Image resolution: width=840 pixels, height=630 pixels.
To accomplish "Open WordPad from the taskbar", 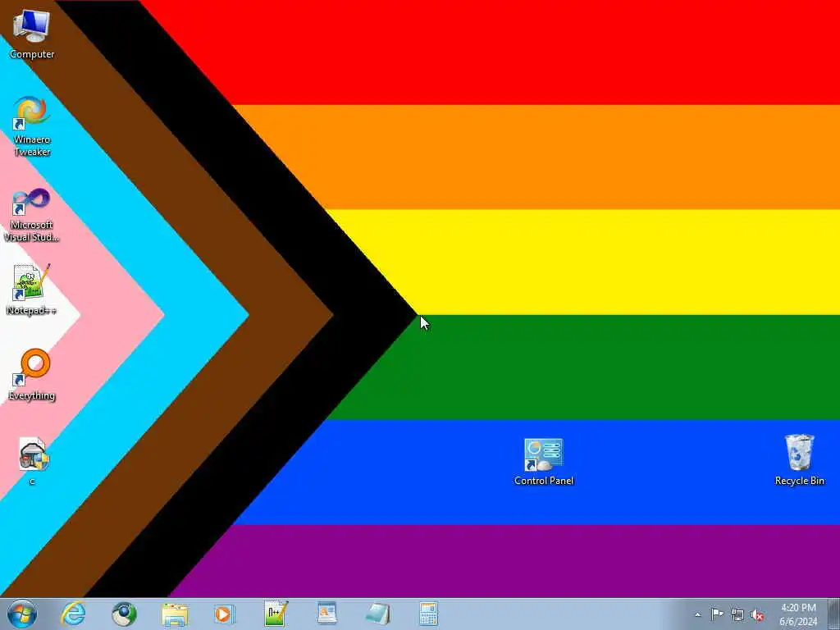I will pos(326,614).
